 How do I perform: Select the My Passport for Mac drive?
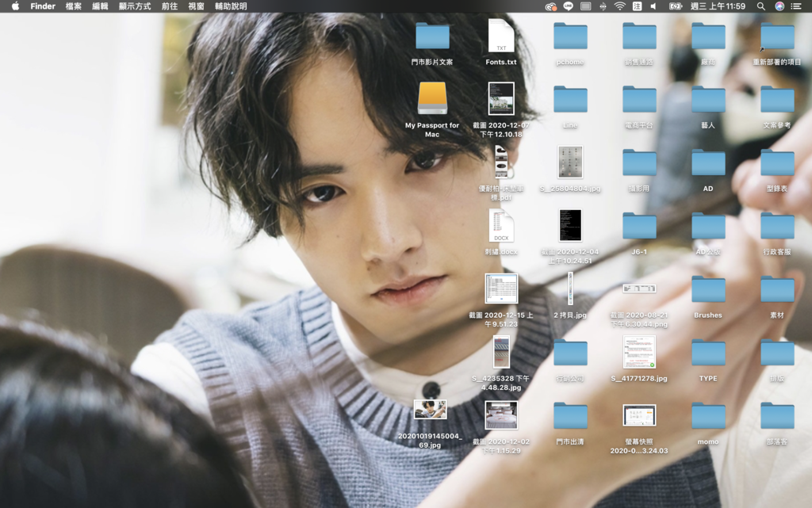coord(432,98)
